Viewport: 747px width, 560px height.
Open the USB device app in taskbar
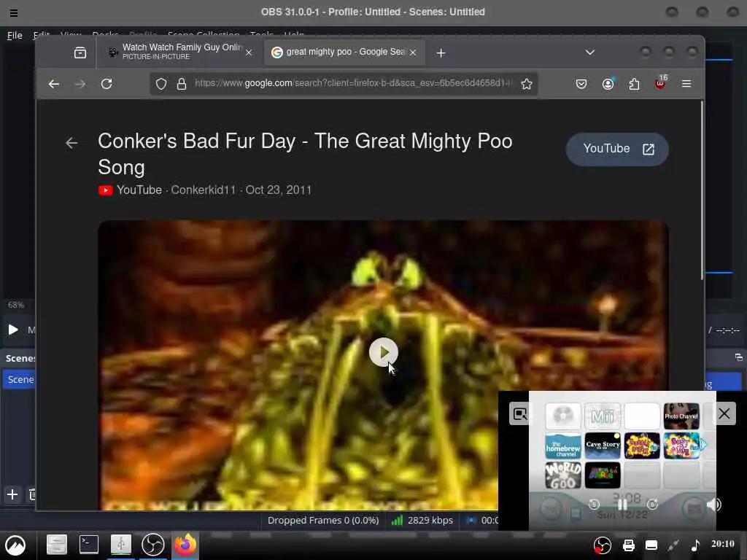[x=121, y=545]
